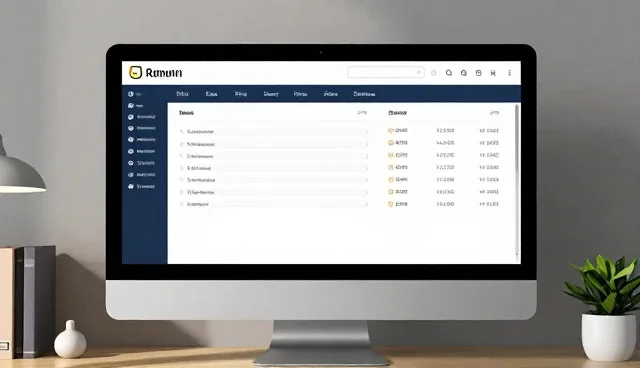Click the magnifying glass search icon

coord(449,73)
